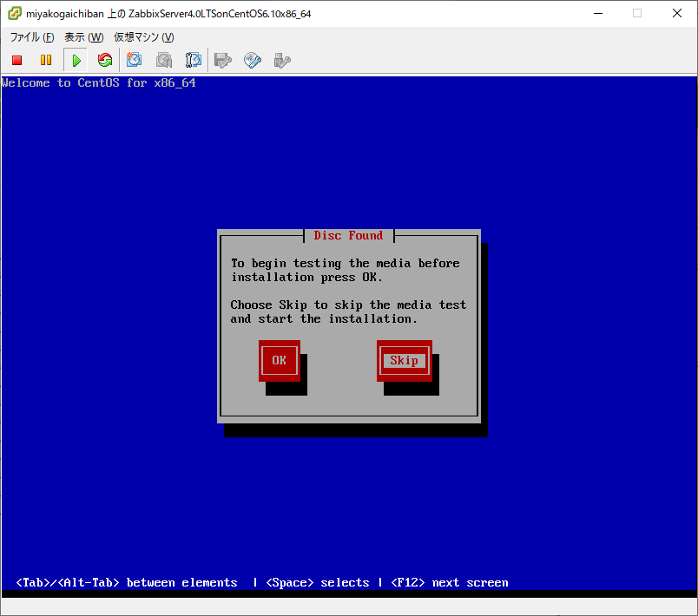The width and height of the screenshot is (698, 616).
Task: Click the Disc Found dialog title
Action: click(x=348, y=235)
